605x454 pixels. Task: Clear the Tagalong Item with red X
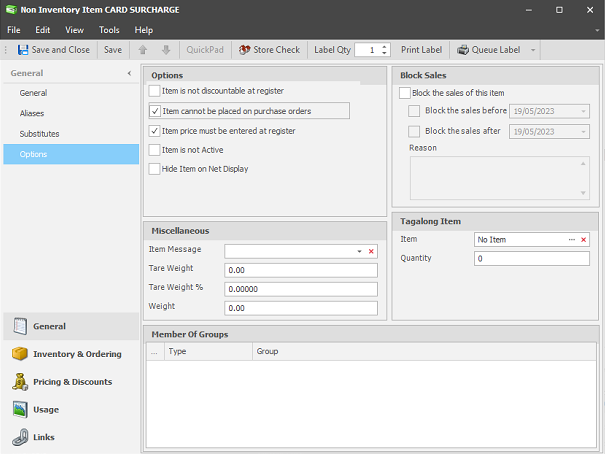point(583,240)
